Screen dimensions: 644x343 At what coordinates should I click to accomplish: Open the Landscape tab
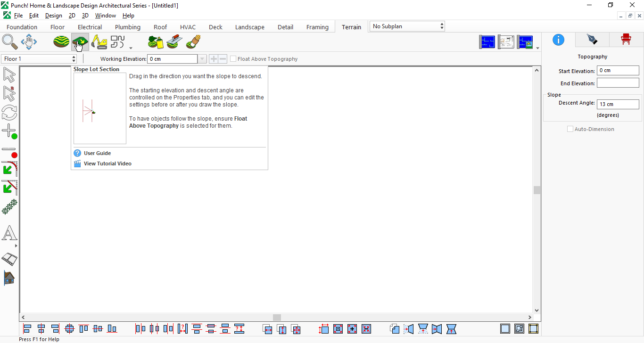click(x=250, y=27)
